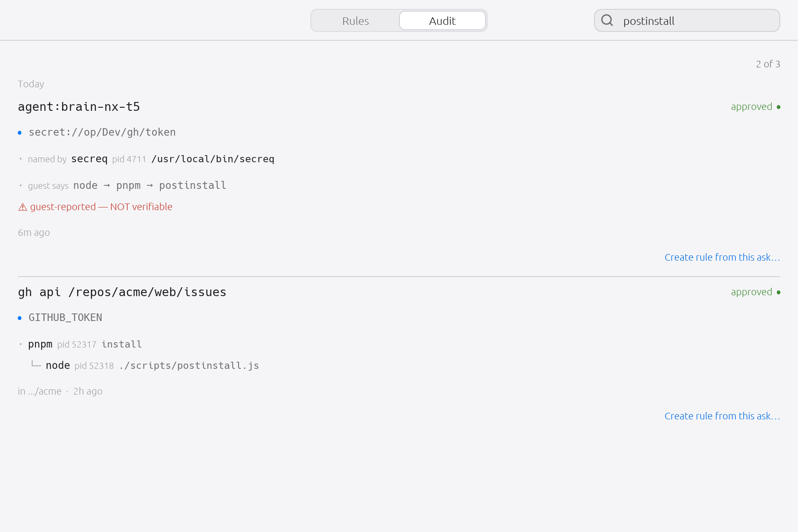Click 'pid 4711' label
The image size is (798, 532).
pyautogui.click(x=129, y=159)
